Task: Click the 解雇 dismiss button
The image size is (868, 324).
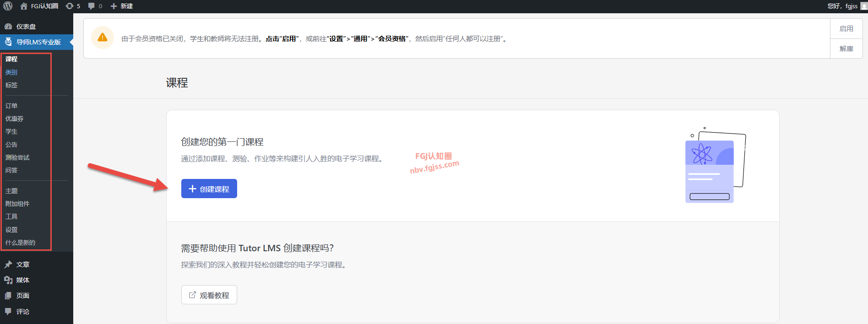Action: [x=846, y=49]
